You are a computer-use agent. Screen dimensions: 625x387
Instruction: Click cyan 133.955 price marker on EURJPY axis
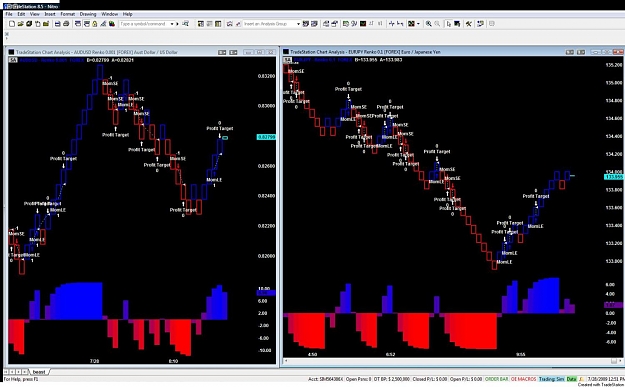(x=614, y=177)
